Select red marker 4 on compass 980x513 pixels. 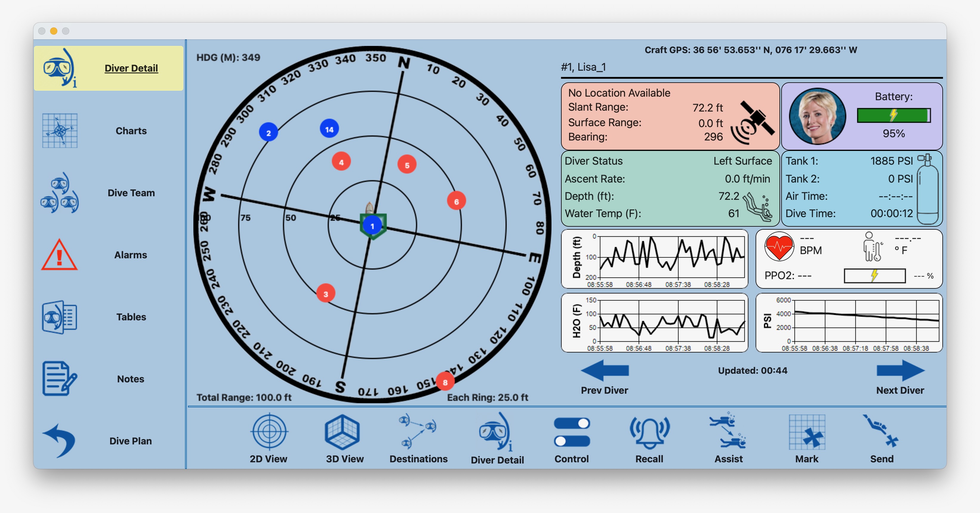pyautogui.click(x=341, y=162)
